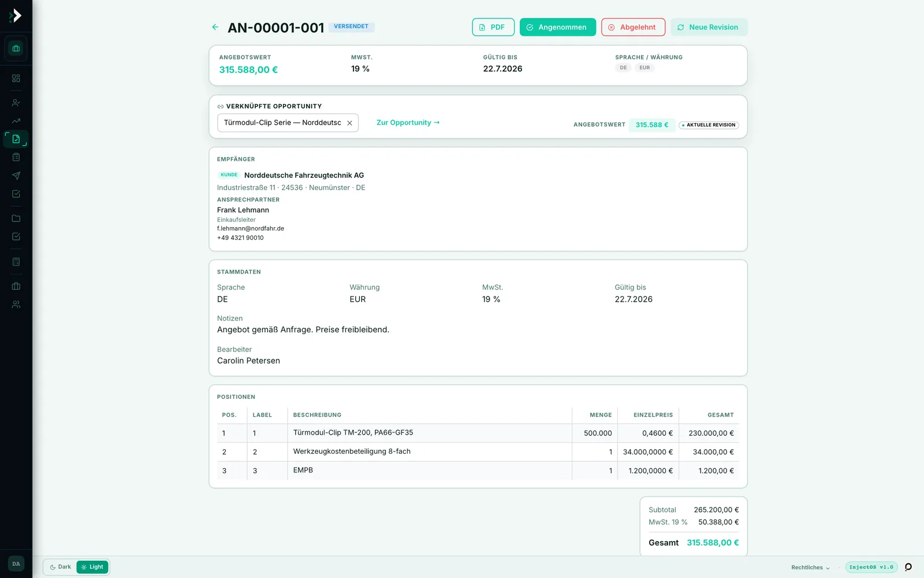Click the address Industriestraße 11 line
The width and height of the screenshot is (924, 578).
(x=291, y=187)
